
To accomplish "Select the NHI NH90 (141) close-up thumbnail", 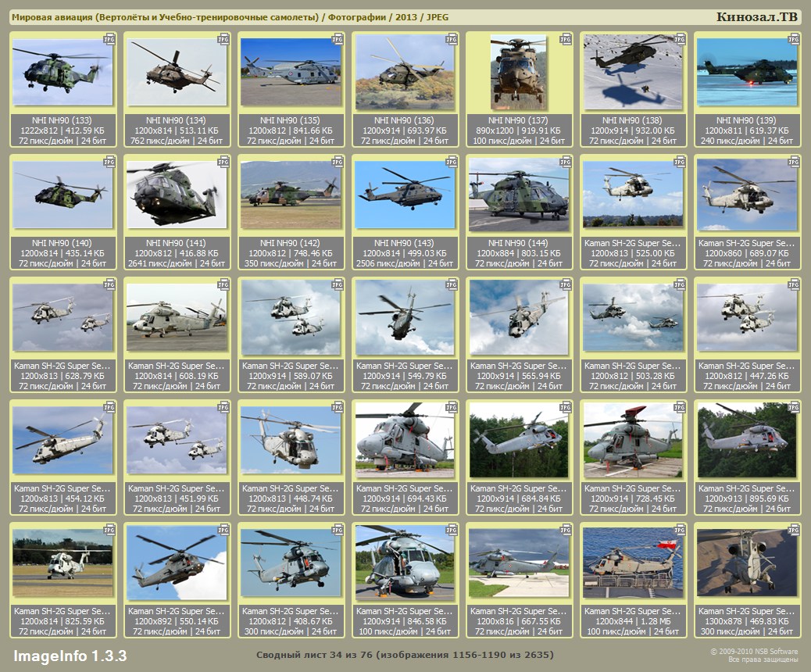I will [x=177, y=195].
